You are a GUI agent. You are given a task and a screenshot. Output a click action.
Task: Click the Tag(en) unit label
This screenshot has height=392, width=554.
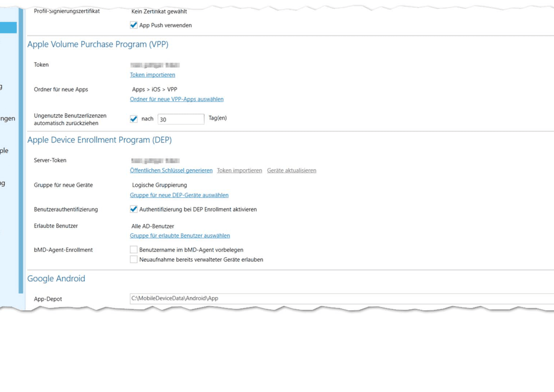pos(217,118)
